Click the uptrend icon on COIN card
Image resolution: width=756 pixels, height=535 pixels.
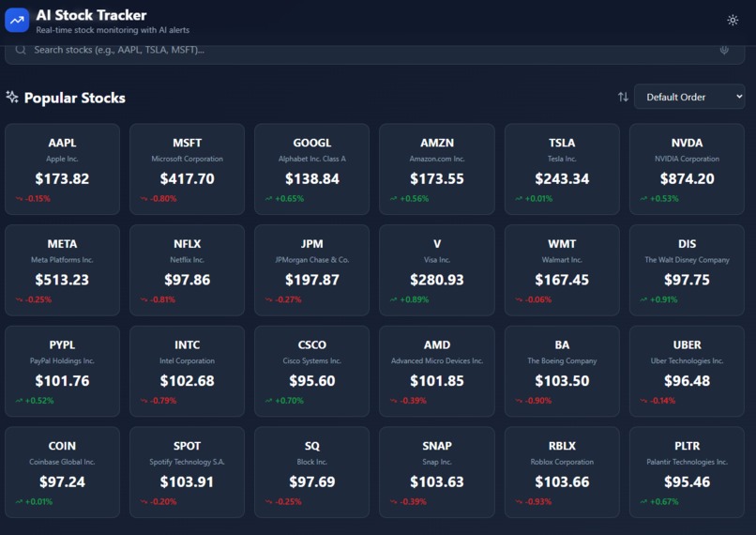tap(19, 502)
